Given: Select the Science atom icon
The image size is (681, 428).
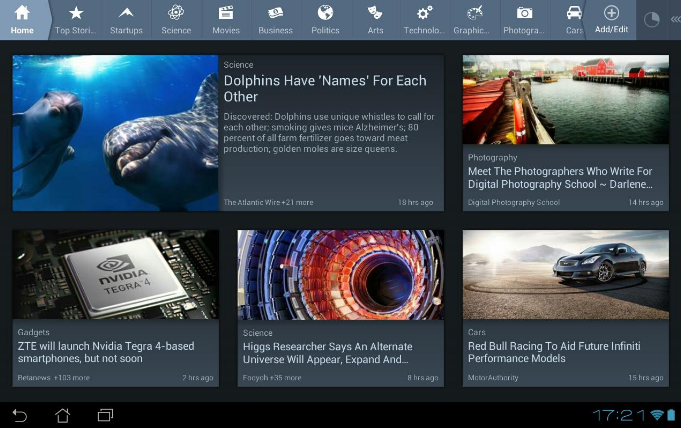Looking at the screenshot, I should [176, 13].
